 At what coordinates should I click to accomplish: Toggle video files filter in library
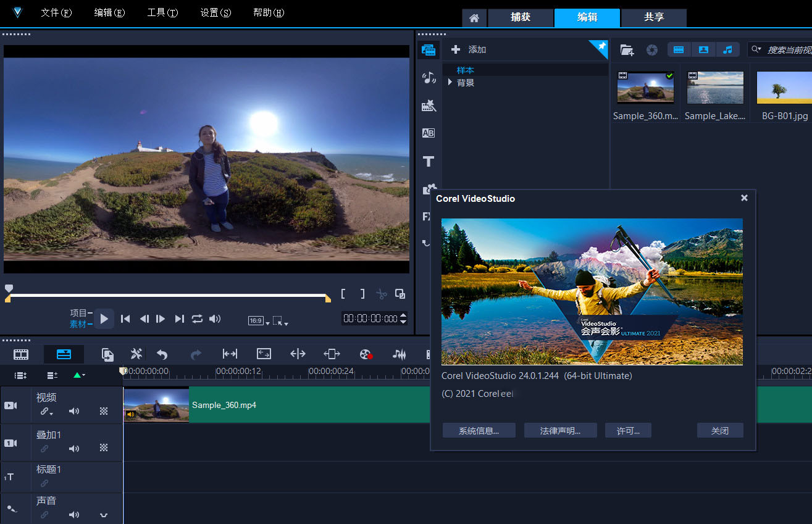pyautogui.click(x=679, y=50)
